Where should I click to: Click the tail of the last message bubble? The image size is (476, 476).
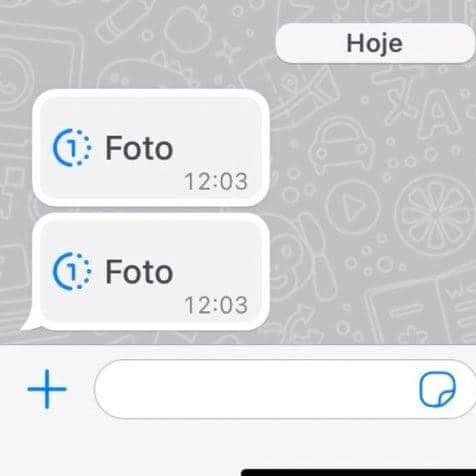click(x=30, y=321)
